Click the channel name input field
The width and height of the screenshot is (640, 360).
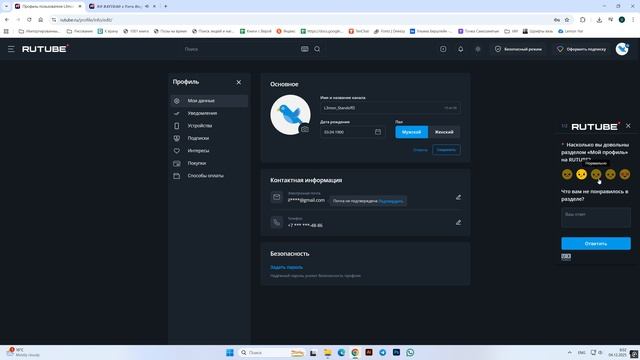tap(390, 108)
